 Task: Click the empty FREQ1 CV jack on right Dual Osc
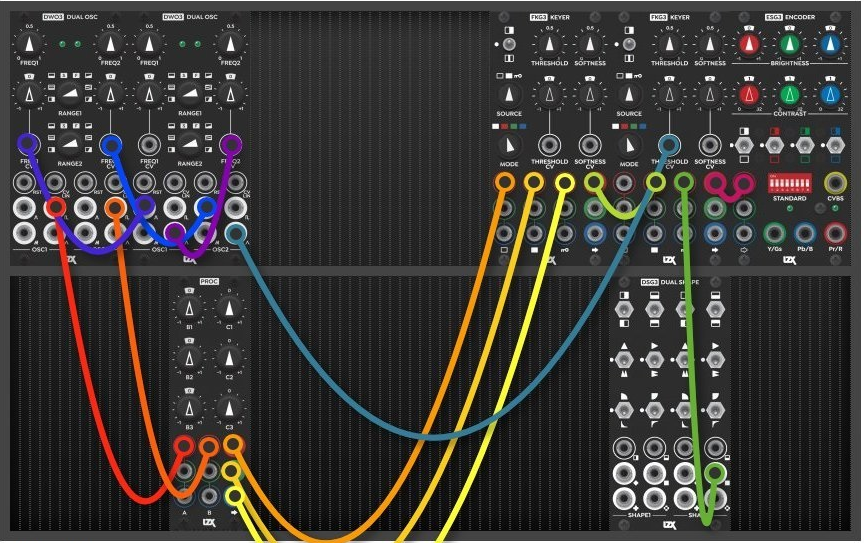click(x=149, y=145)
